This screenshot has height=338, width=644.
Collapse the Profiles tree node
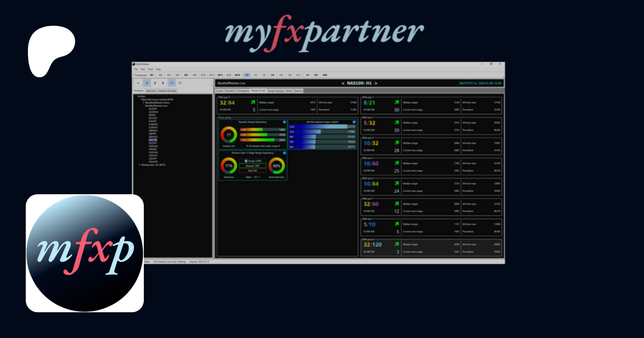136,96
